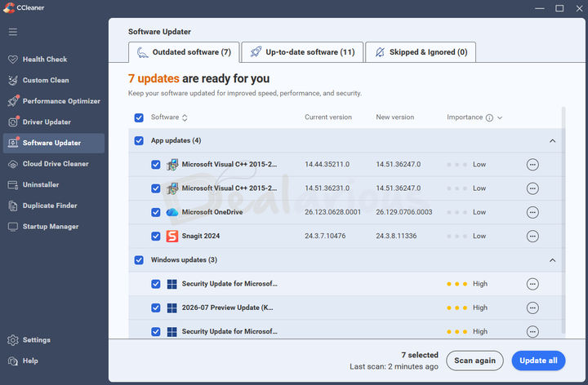This screenshot has height=385, width=588.
Task: Click the Cloud Drive Cleaner icon
Action: pos(13,164)
